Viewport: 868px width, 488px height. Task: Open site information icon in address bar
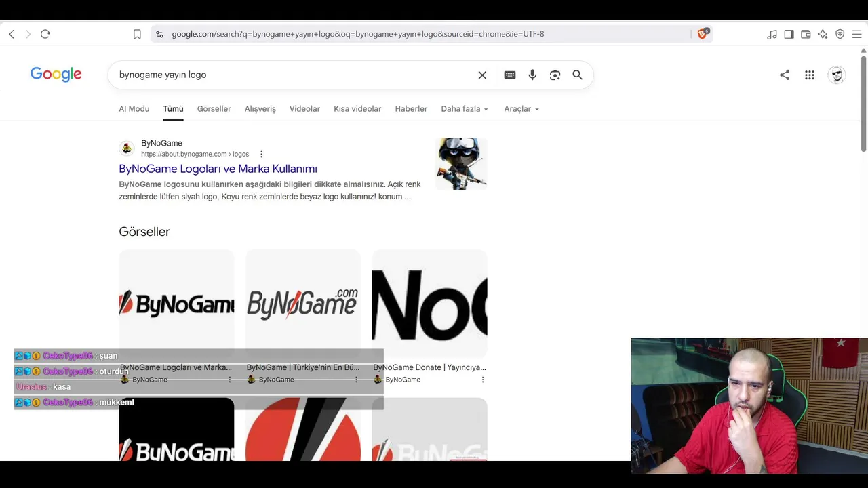[159, 34]
